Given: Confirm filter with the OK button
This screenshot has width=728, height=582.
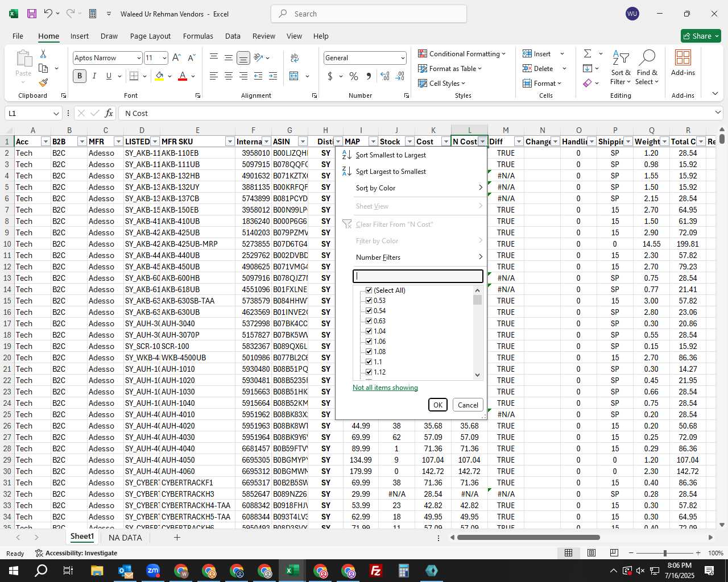Looking at the screenshot, I should (x=437, y=405).
